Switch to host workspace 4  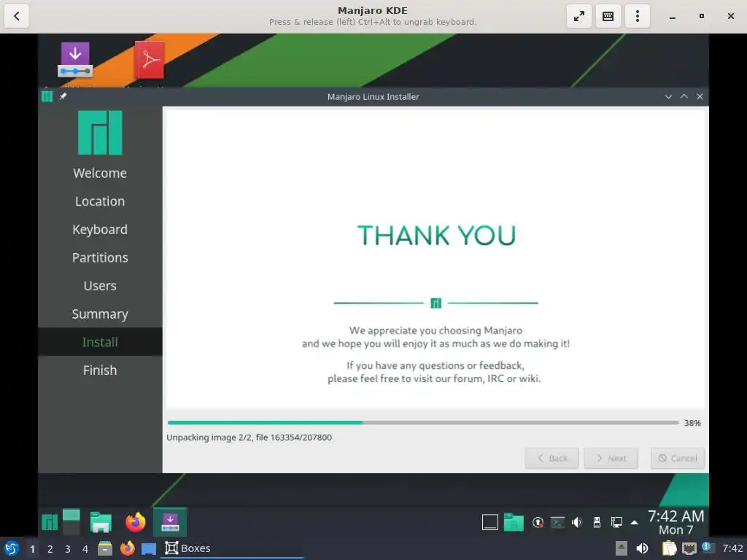85,549
